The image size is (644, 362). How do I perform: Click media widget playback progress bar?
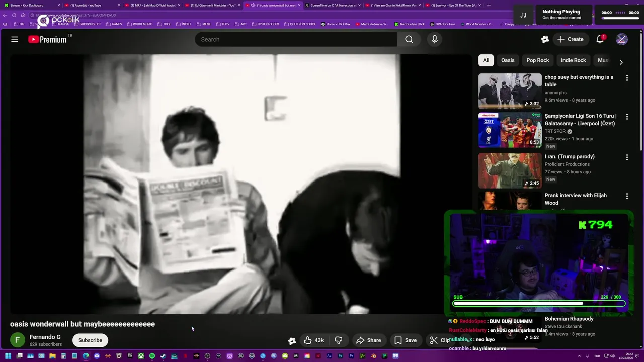tap(620, 18)
